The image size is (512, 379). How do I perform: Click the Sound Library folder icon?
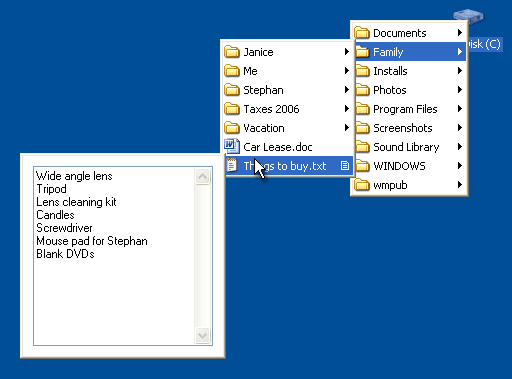362,147
